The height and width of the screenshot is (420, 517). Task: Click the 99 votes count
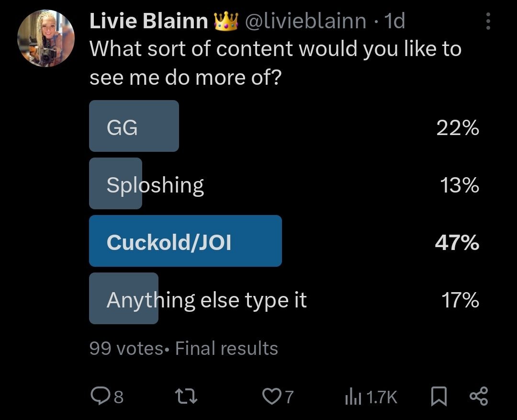[x=126, y=349]
